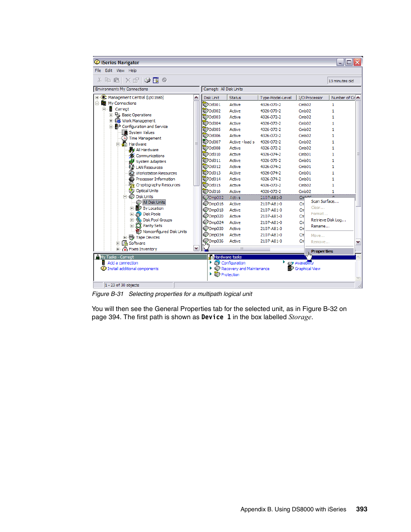Viewport: 411px width, 532px height.
Task: Open the File menu
Action: 98,71
